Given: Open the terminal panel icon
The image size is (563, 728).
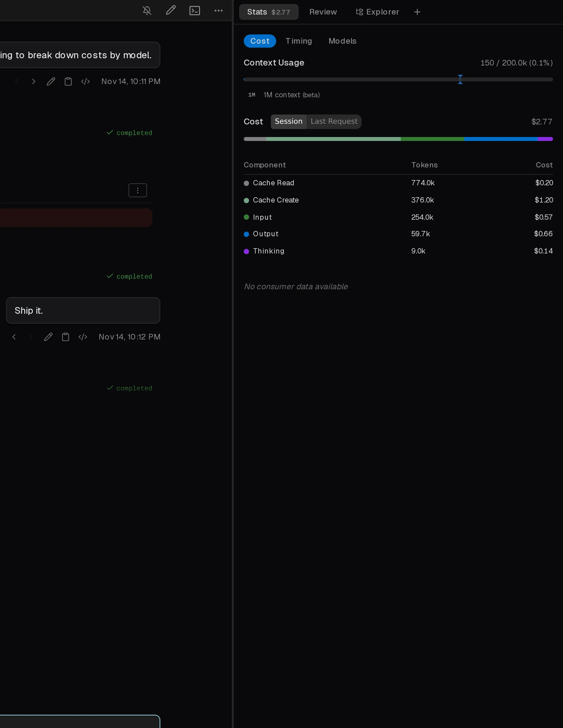Looking at the screenshot, I should (195, 10).
